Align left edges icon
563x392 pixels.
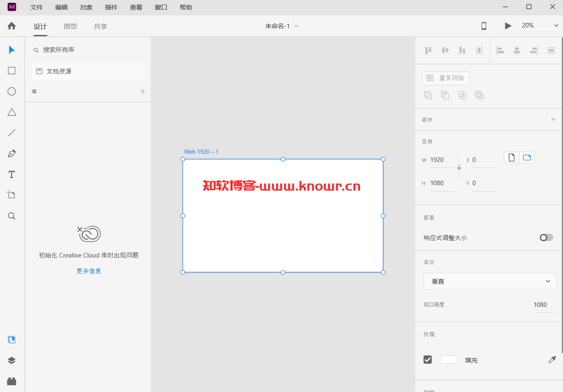[x=500, y=50]
